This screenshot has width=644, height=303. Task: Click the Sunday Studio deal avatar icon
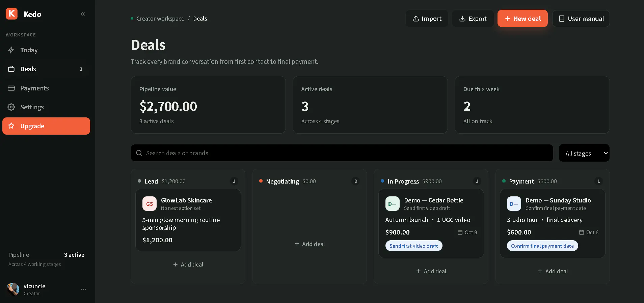coord(514,204)
